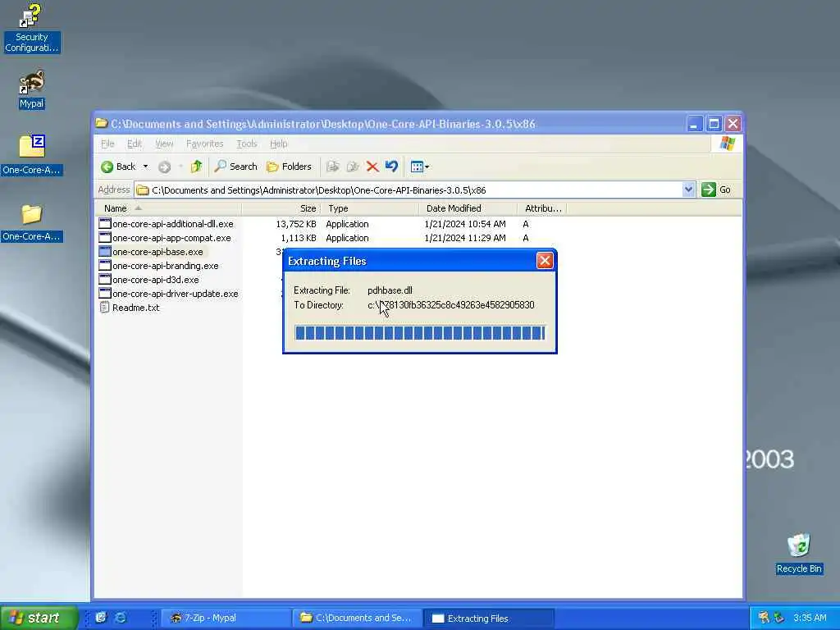Click the 1/21/2024 11:29 AM date cell
The height and width of the screenshot is (630, 840).
(x=465, y=238)
